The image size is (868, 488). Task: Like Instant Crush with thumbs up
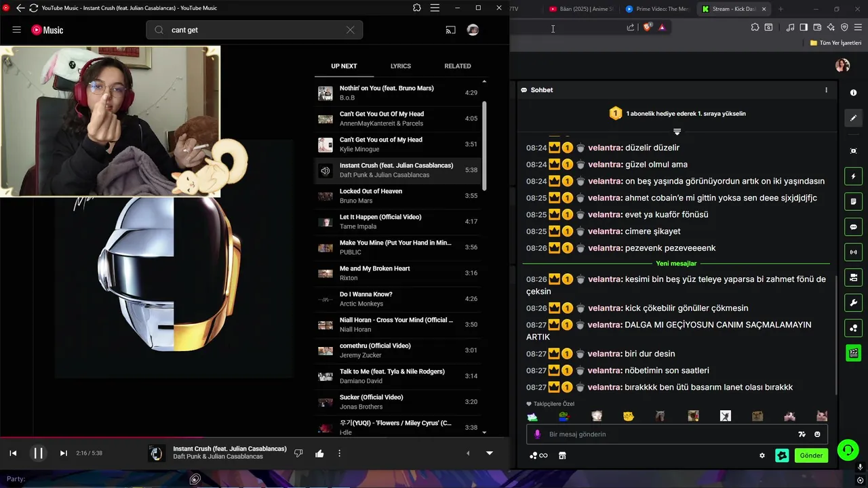click(x=319, y=453)
